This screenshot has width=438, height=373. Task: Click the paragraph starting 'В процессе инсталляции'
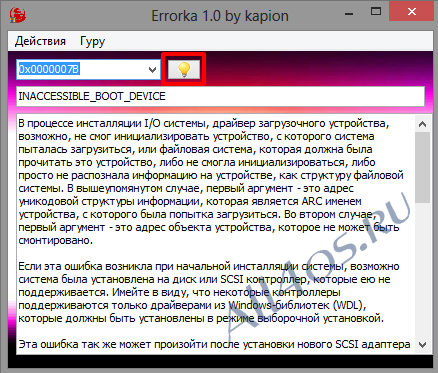coord(211,182)
